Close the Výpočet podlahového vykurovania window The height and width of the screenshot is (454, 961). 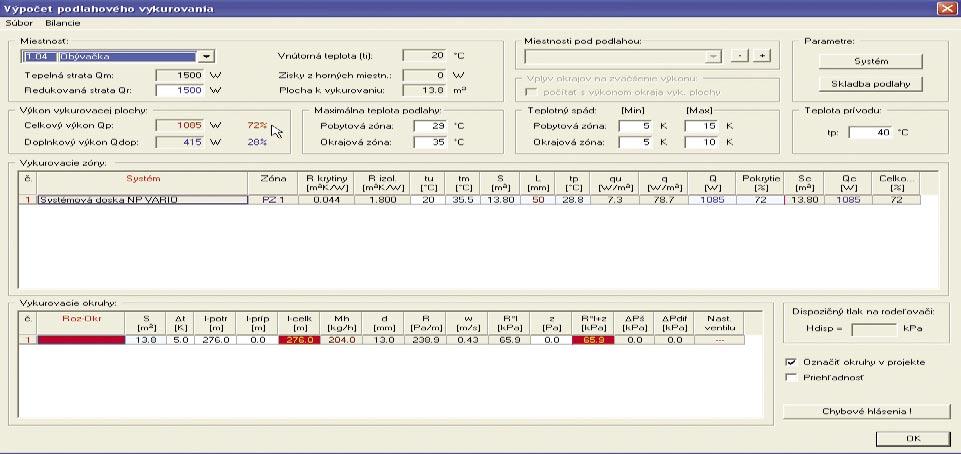(946, 8)
